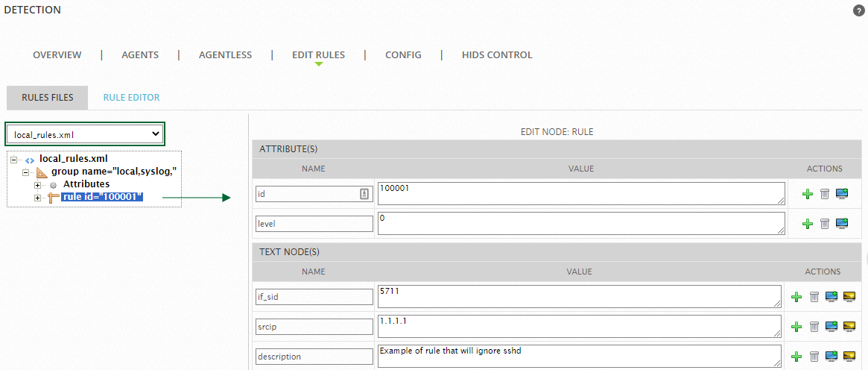Image resolution: width=868 pixels, height=370 pixels.
Task: Go to the HIDS CONTROL menu item
Action: click(x=497, y=55)
